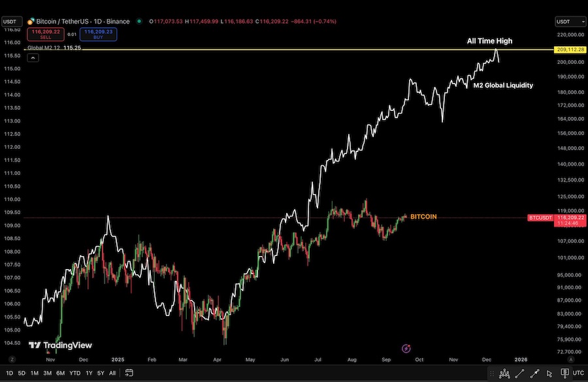Viewport: 588px width, 382px height.
Task: Click the floating toolbar drag handle
Action: [491, 374]
